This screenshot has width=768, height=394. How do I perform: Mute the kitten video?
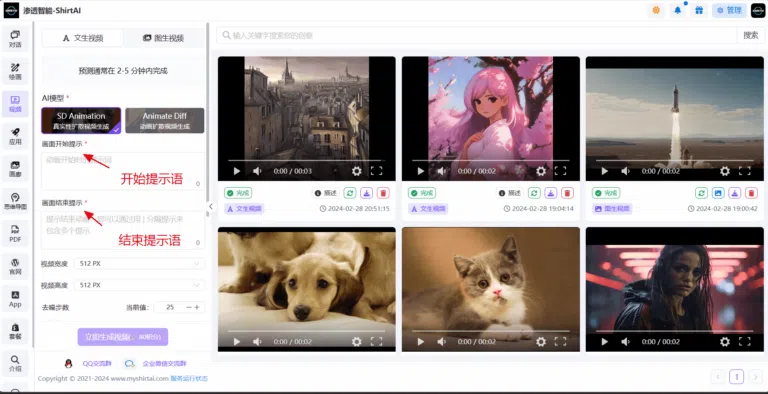click(x=441, y=342)
